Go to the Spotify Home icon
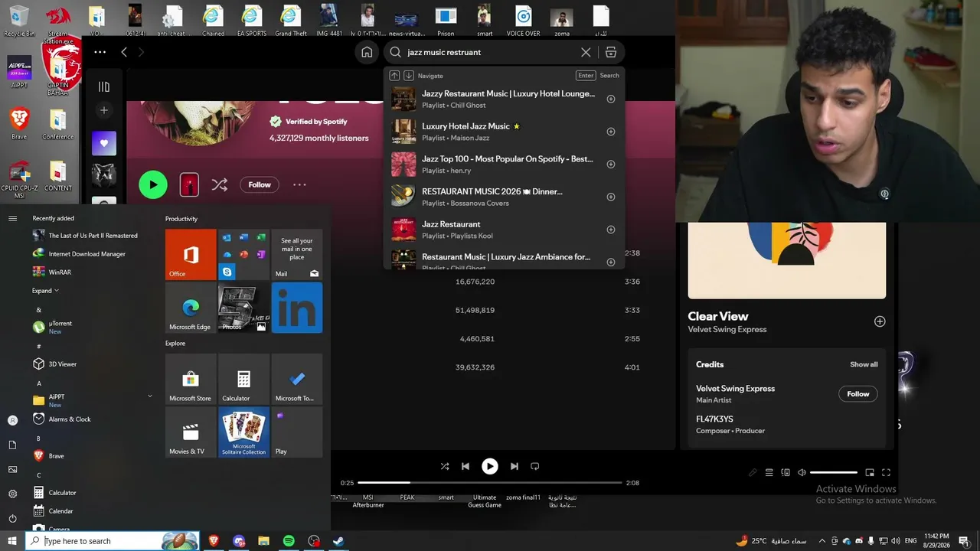The height and width of the screenshot is (551, 980). (367, 52)
